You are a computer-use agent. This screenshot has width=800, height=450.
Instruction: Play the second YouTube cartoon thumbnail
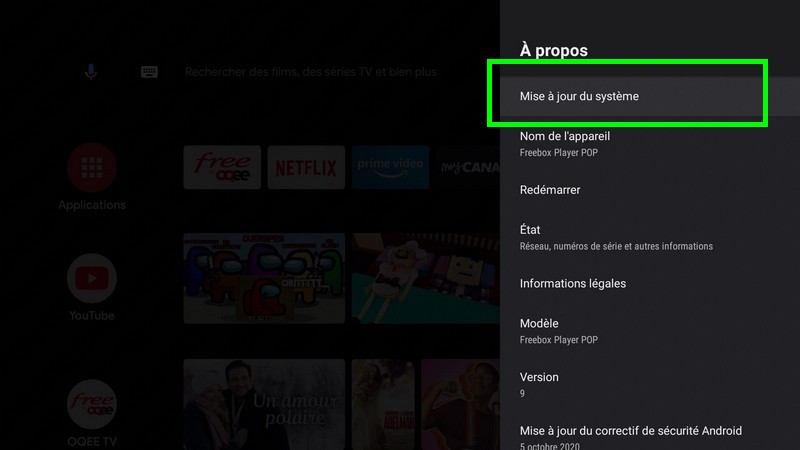pos(426,278)
